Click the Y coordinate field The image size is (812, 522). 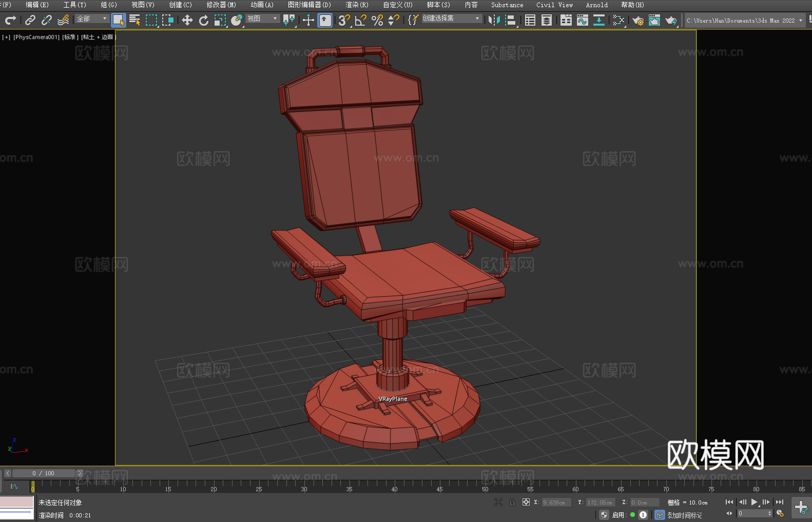coord(600,502)
